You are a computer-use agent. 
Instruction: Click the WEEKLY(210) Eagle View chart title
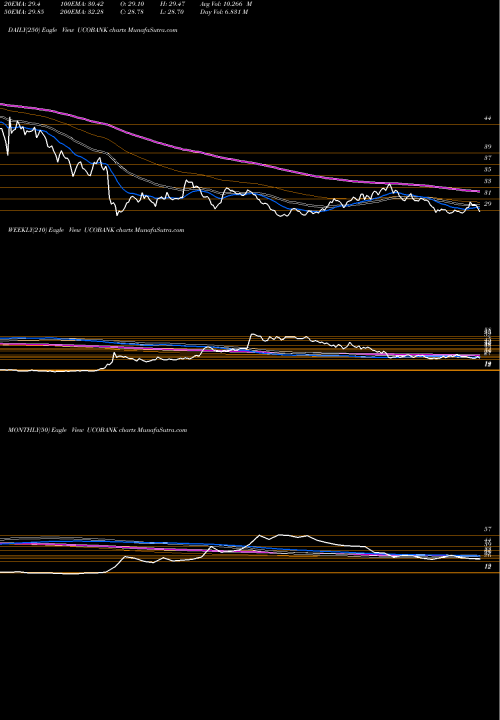(x=96, y=230)
